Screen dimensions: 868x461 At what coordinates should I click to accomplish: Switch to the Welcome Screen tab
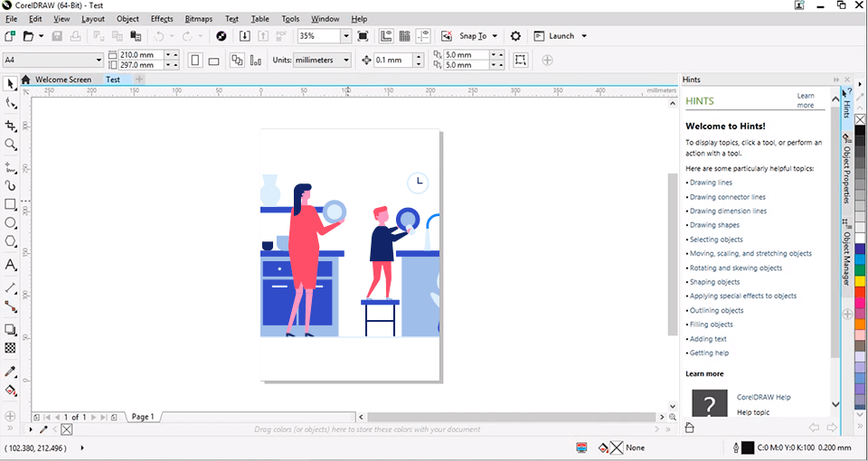(62, 80)
